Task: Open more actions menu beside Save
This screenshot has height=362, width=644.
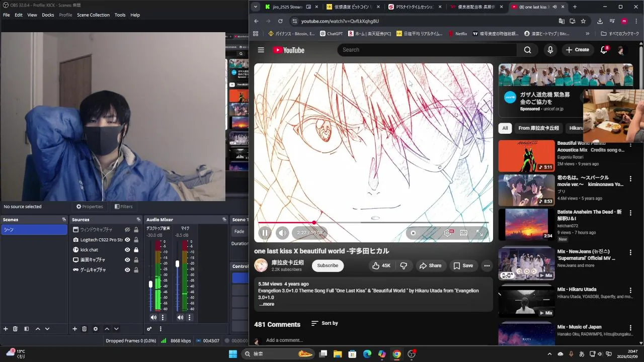Action: tap(487, 265)
